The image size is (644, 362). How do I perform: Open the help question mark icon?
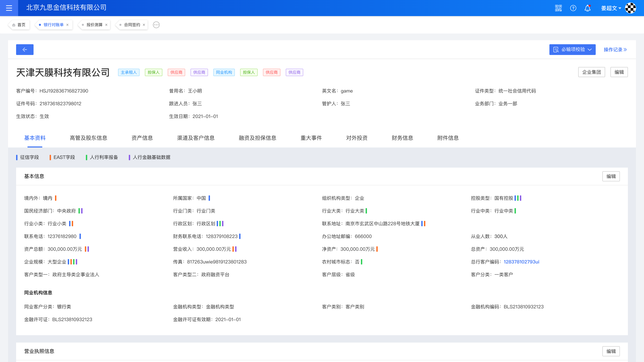click(x=573, y=8)
